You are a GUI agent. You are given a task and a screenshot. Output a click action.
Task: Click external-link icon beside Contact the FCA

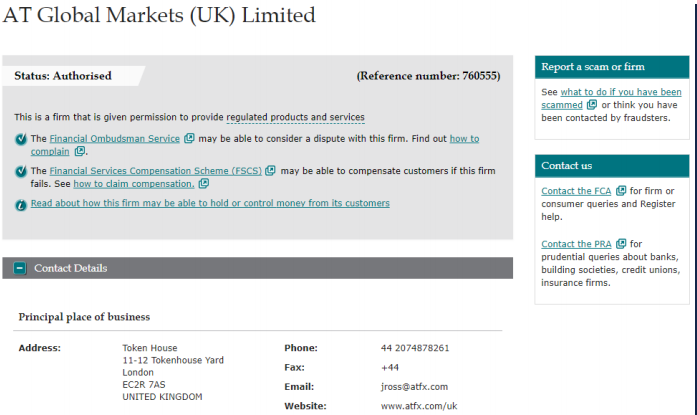point(621,191)
